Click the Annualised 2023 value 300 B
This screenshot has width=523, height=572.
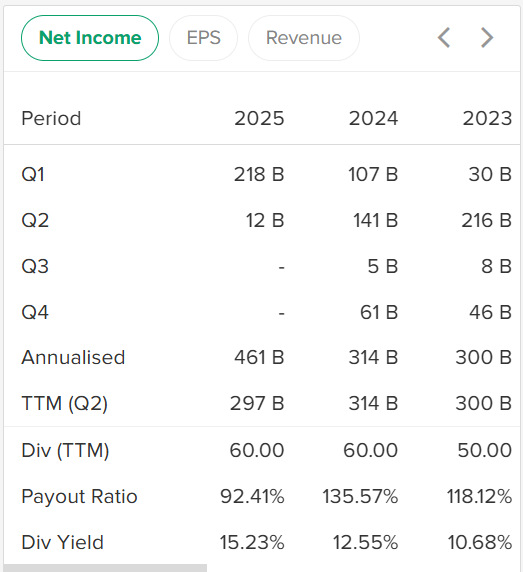tap(484, 357)
